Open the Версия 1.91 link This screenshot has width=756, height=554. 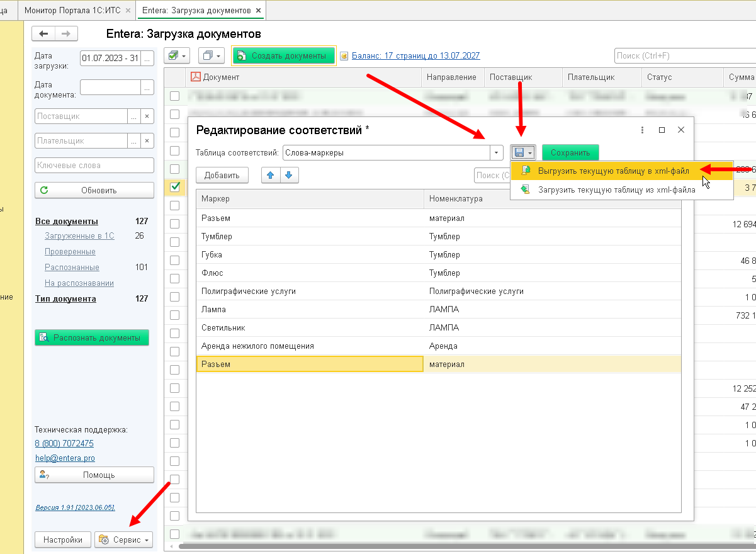click(75, 507)
